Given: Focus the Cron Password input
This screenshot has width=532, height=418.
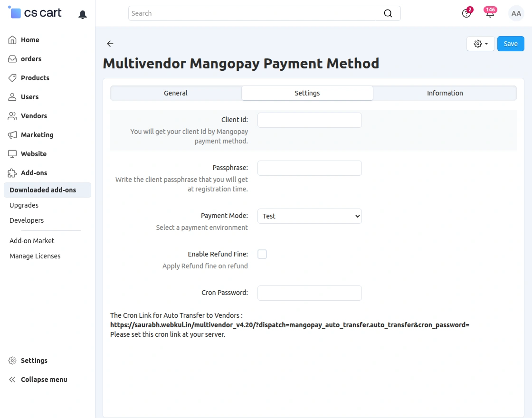Looking at the screenshot, I should (x=309, y=293).
